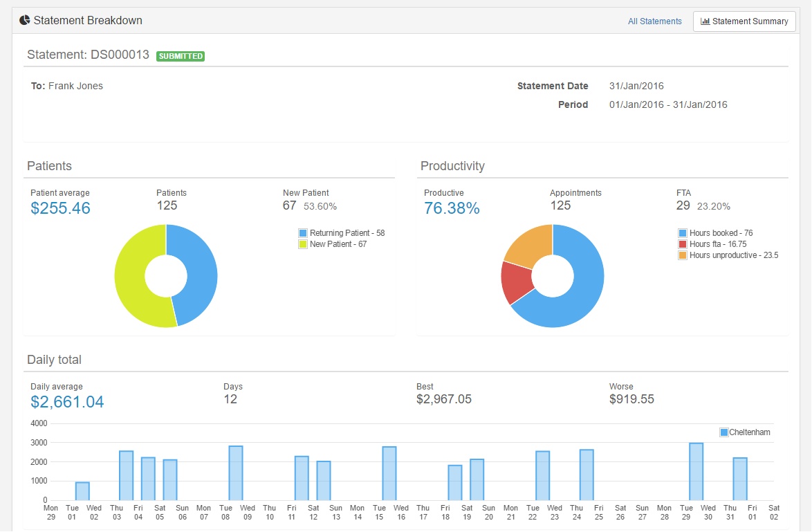The width and height of the screenshot is (812, 532).
Task: Click the Tue 01 daily total bar
Action: pos(82,491)
